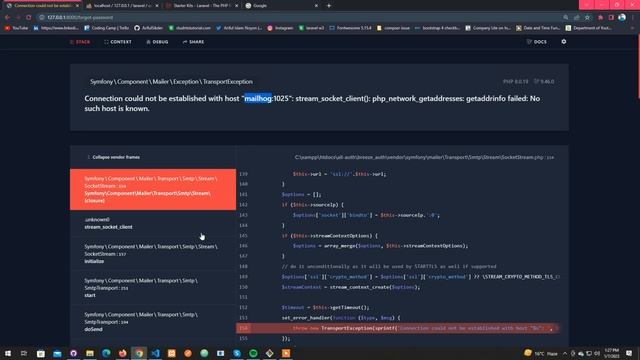Select the highlighted SocketStream closure frame
Viewport: 640px width, 360px height.
tap(153, 189)
